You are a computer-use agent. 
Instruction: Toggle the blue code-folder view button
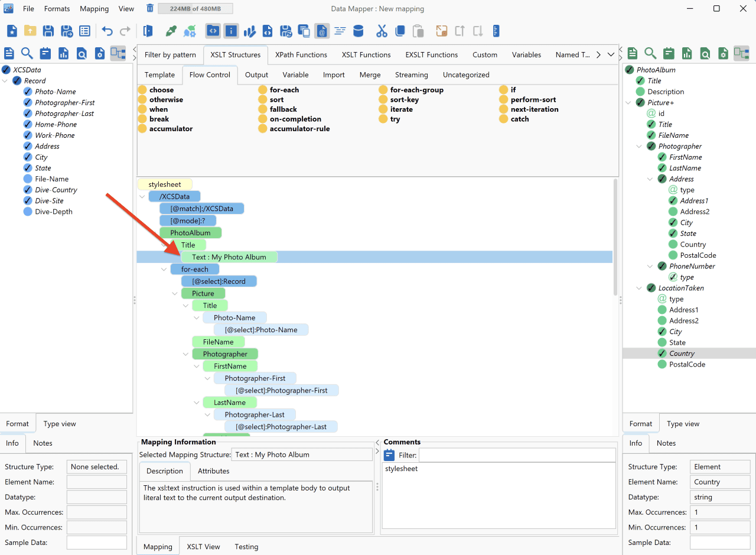213,31
